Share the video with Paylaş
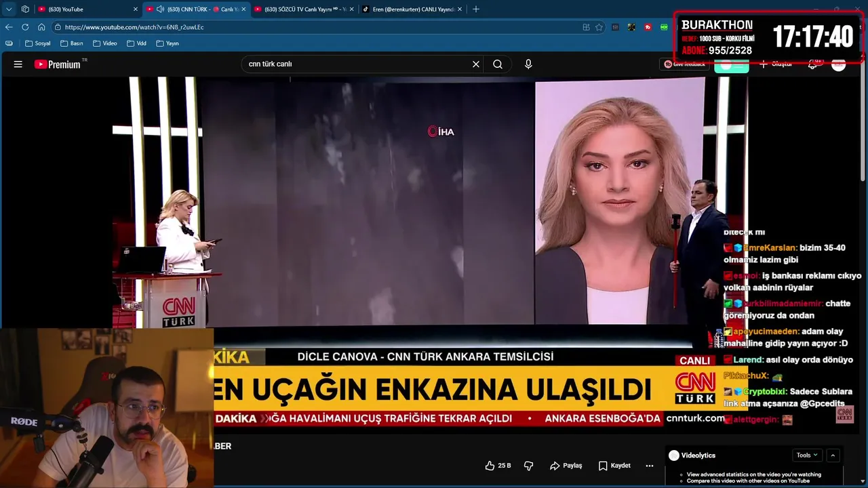Image resolution: width=868 pixels, height=488 pixels. click(x=566, y=466)
